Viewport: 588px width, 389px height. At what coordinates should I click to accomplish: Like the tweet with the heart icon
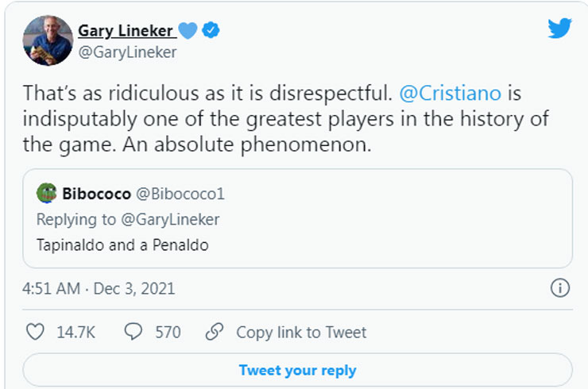pyautogui.click(x=35, y=332)
